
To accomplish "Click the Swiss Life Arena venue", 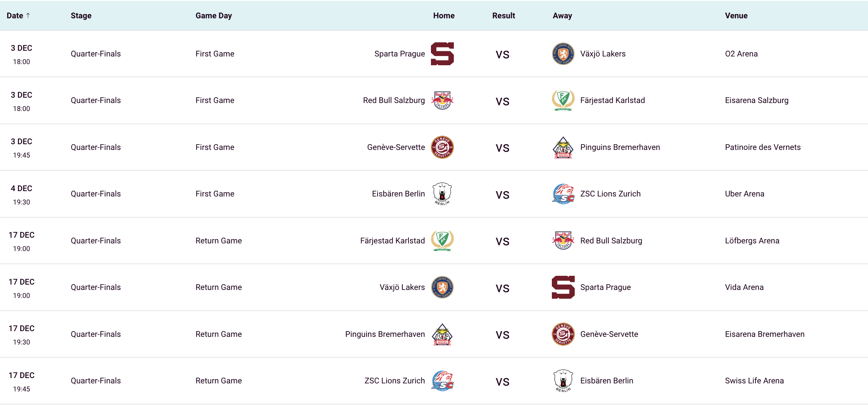I will [754, 381].
